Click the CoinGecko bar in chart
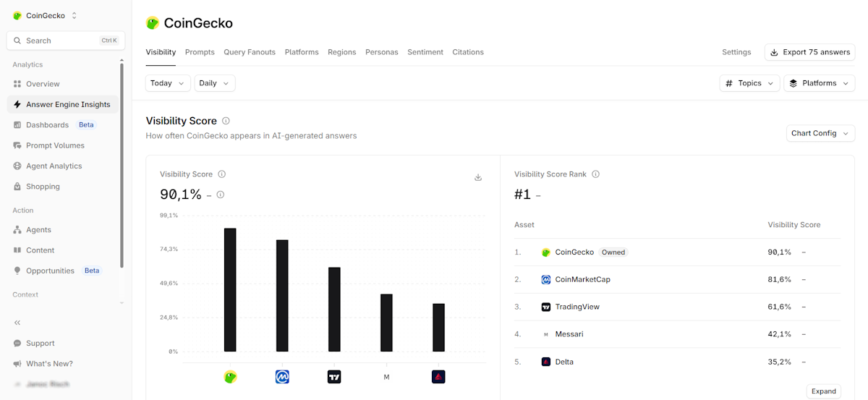This screenshot has height=400, width=868. click(230, 290)
